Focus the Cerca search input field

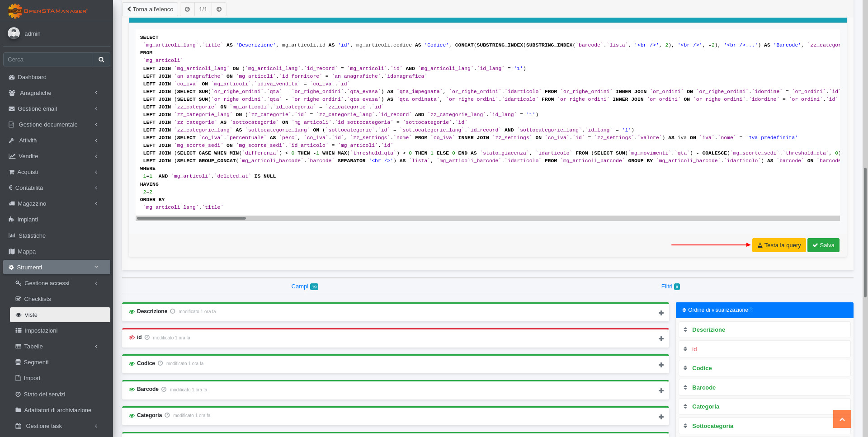48,60
